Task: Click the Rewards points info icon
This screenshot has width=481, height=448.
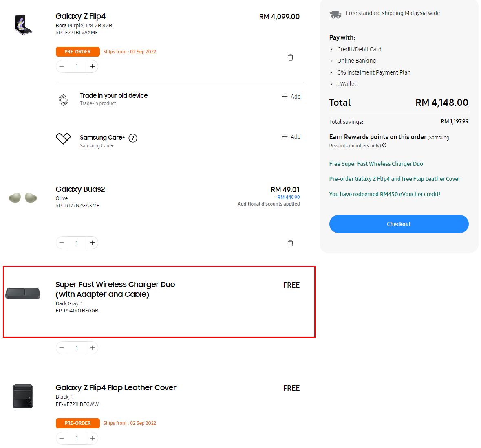Action: tap(384, 145)
